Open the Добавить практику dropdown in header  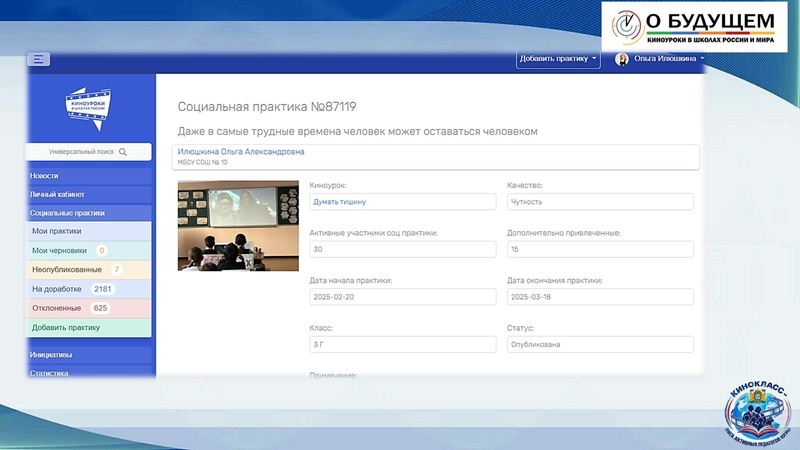558,59
